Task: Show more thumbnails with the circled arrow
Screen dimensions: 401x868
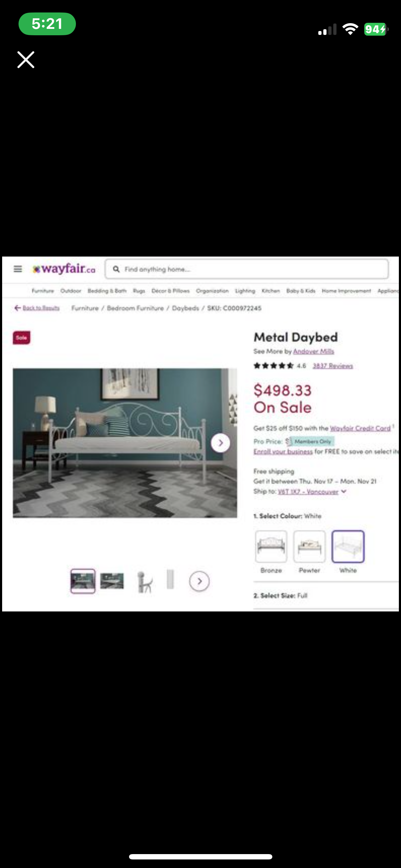Action: tap(199, 581)
